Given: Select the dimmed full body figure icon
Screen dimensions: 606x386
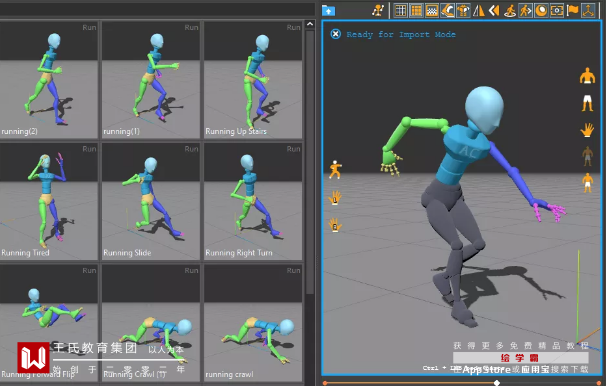Looking at the screenshot, I should coord(587,156).
